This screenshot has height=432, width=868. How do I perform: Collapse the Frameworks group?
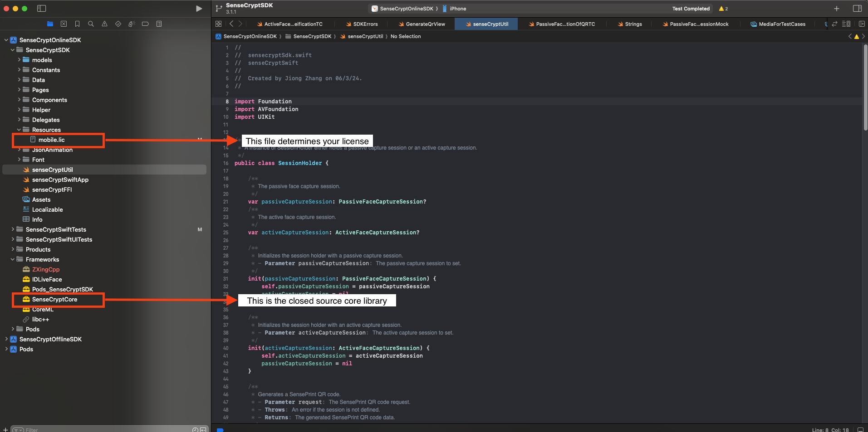coord(13,259)
